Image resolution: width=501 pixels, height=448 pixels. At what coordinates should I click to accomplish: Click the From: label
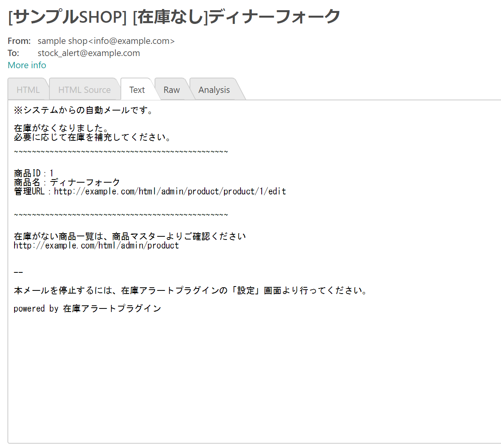click(x=19, y=41)
